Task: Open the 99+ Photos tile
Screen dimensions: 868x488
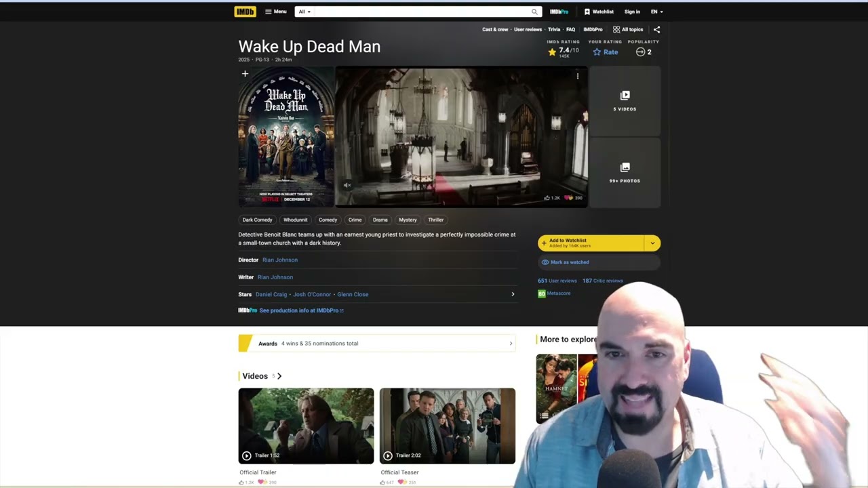Action: click(x=625, y=172)
